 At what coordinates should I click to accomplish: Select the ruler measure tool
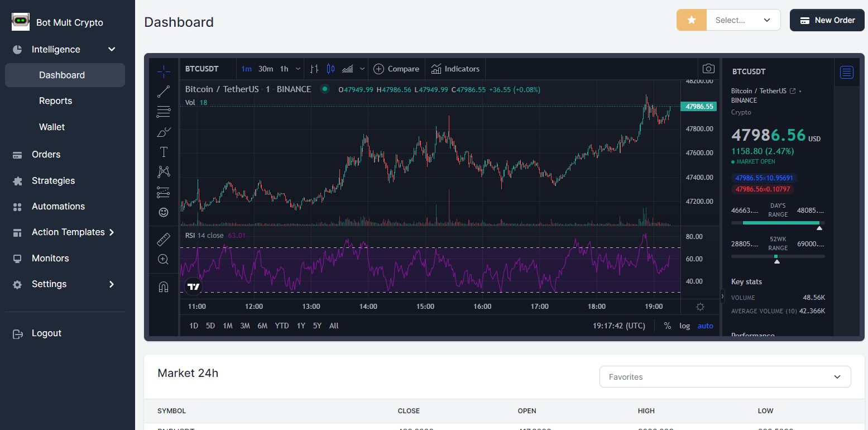[164, 240]
